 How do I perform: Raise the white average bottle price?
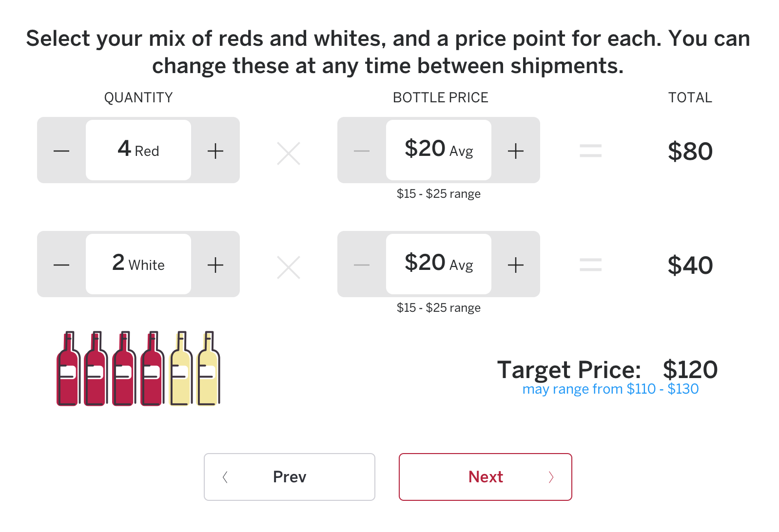pyautogui.click(x=515, y=265)
